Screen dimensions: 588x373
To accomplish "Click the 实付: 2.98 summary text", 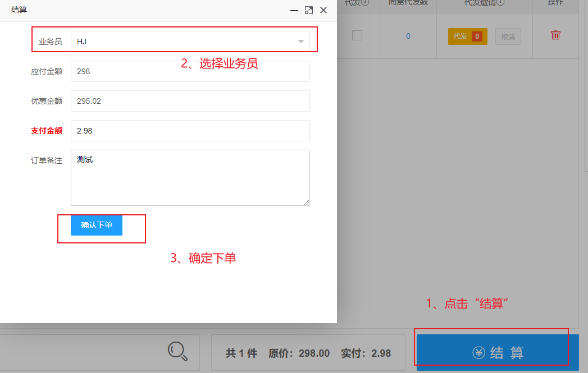I will coord(366,353).
